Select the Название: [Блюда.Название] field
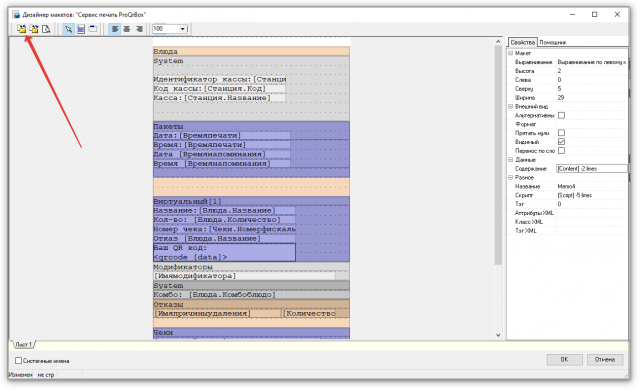Viewport: 640px width, 392px height. tap(224, 211)
